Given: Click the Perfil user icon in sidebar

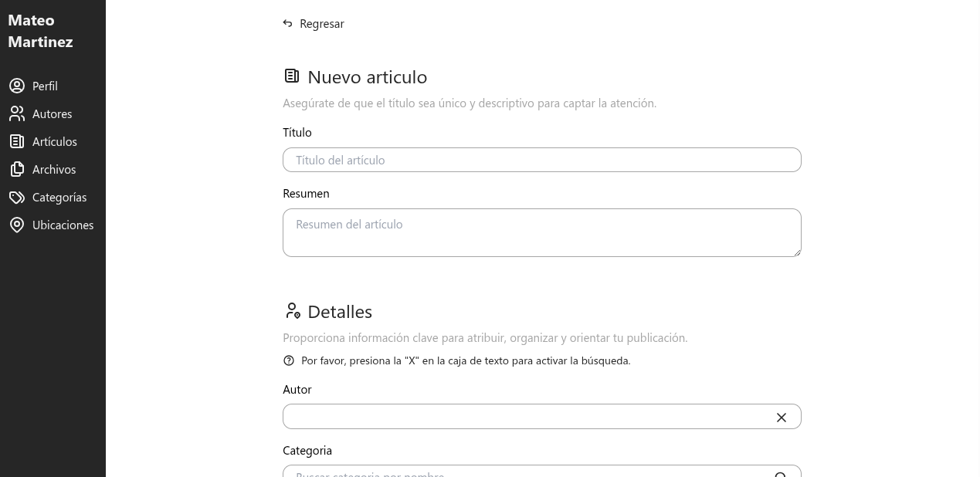Looking at the screenshot, I should (17, 86).
